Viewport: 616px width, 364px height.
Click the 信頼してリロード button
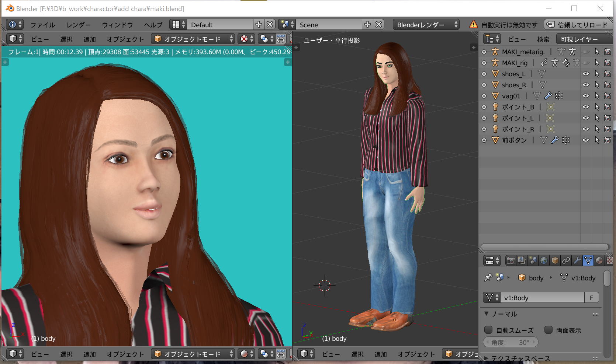pyautogui.click(x=578, y=25)
